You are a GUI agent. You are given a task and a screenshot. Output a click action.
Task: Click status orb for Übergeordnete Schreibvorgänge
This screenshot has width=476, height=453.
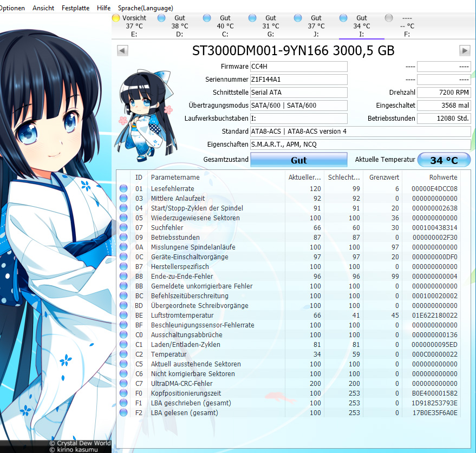pyautogui.click(x=123, y=305)
